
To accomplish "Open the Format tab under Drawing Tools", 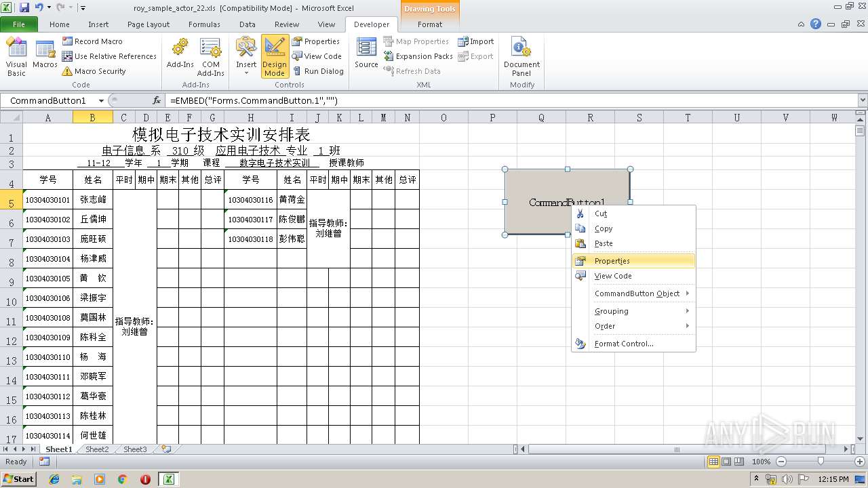I will coord(430,24).
